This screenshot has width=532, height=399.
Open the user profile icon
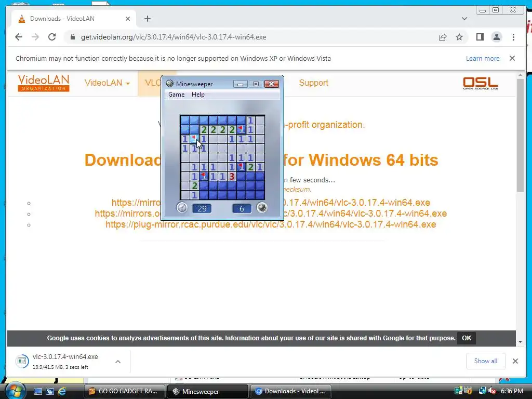[x=496, y=37]
